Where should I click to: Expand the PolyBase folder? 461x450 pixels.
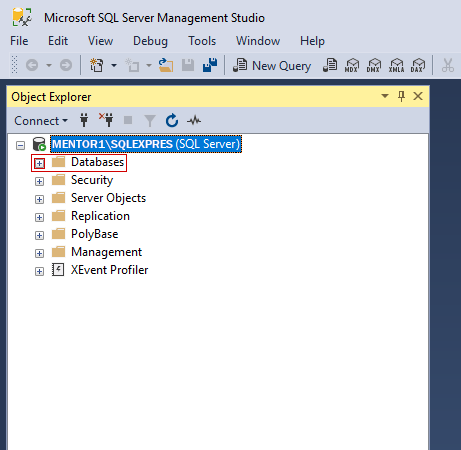(39, 235)
